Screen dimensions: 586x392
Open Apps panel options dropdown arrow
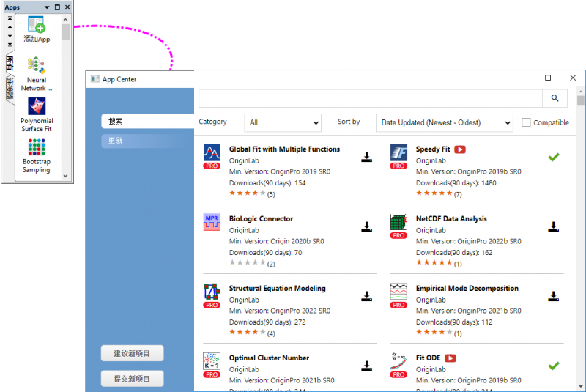tap(47, 7)
